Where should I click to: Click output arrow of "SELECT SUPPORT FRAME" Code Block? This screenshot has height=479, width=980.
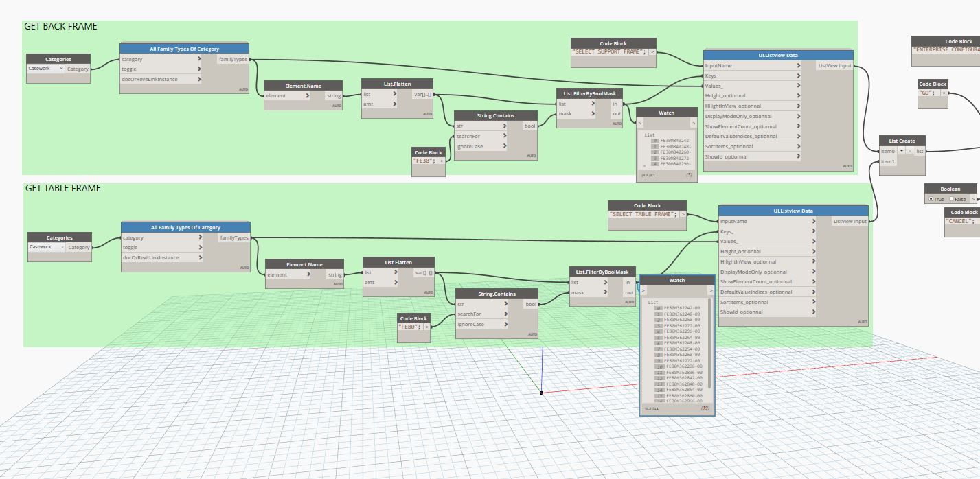[x=653, y=52]
